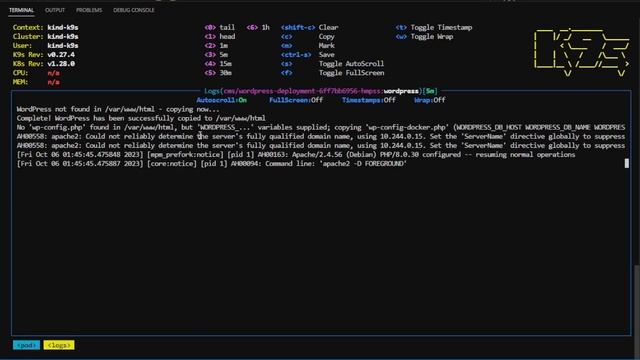Click the Cluster kind-k9s value
This screenshot has height=360, width=640.
click(x=63, y=36)
